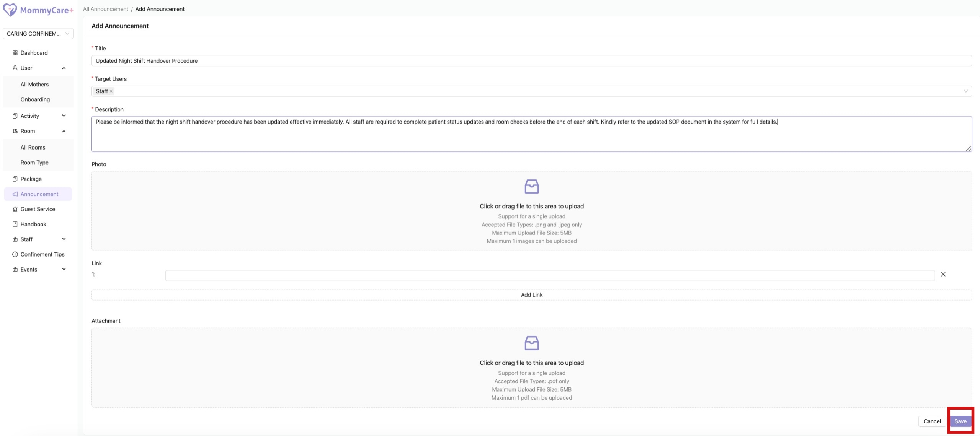Click the All Announcement breadcrumb link
This screenshot has height=436, width=980.
[x=106, y=9]
